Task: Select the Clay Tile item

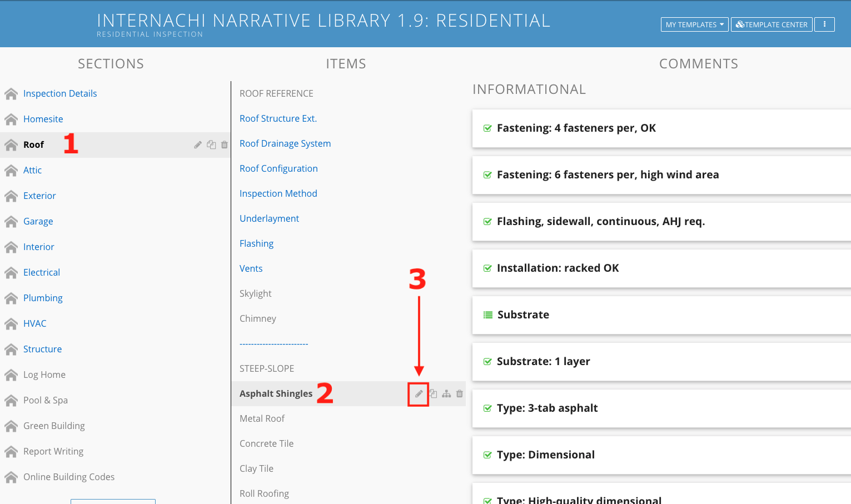Action: pos(256,468)
